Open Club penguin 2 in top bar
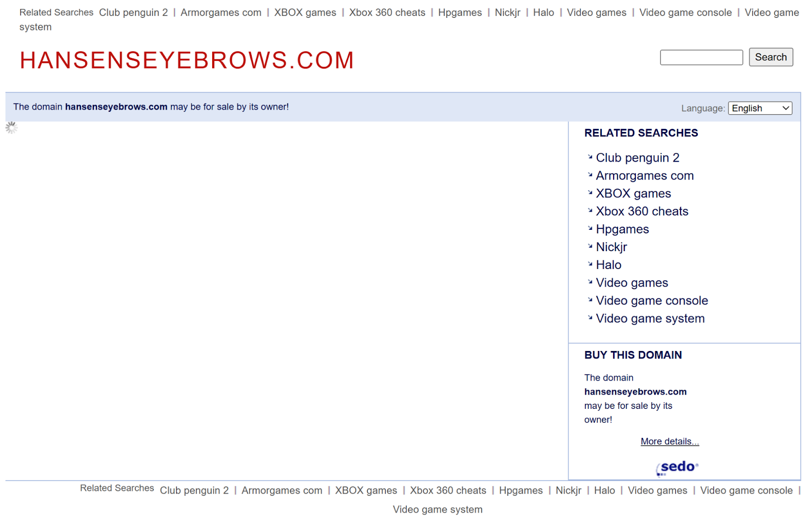Viewport: 812px width, 521px height. click(133, 13)
